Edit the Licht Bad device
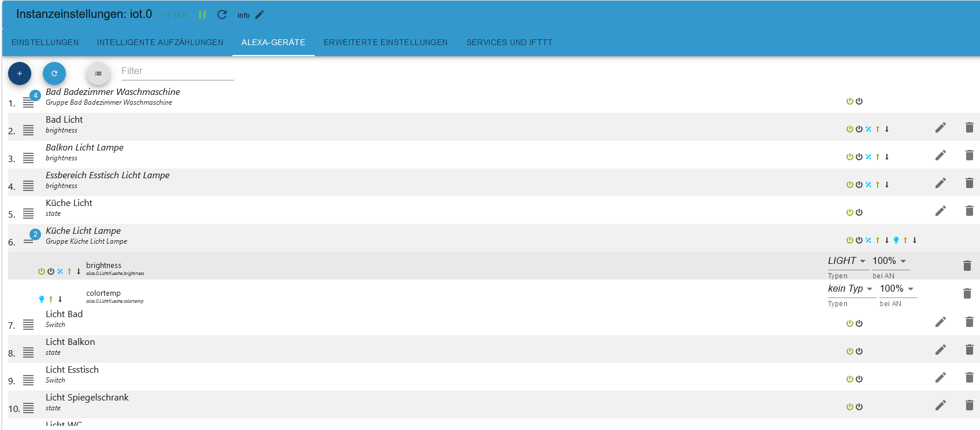Screen dimensions: 980x430 [941, 322]
